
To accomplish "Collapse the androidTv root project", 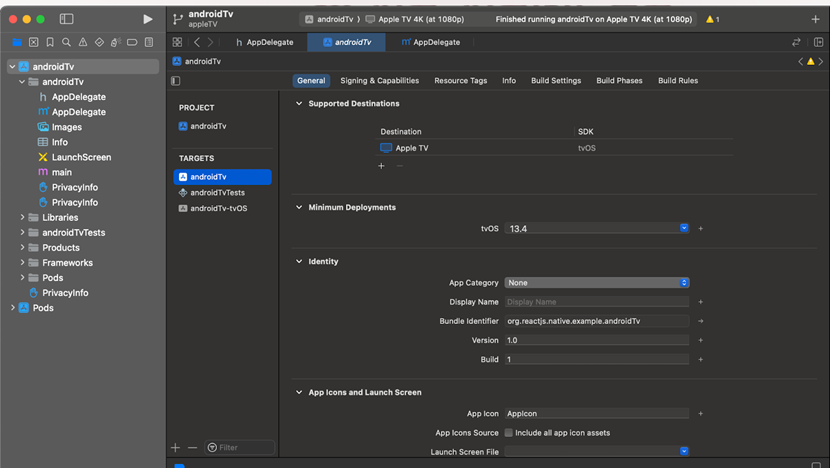I will [13, 66].
